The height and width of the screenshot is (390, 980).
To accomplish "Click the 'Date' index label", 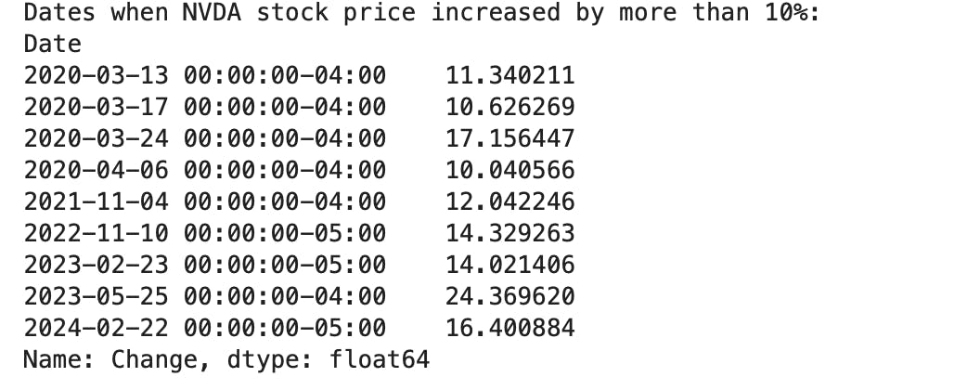I will click(x=53, y=45).
